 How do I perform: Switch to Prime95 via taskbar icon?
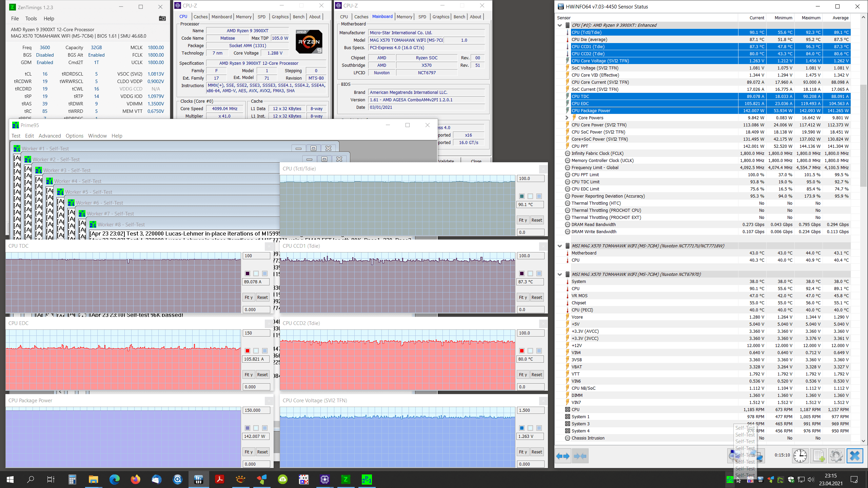[367, 480]
